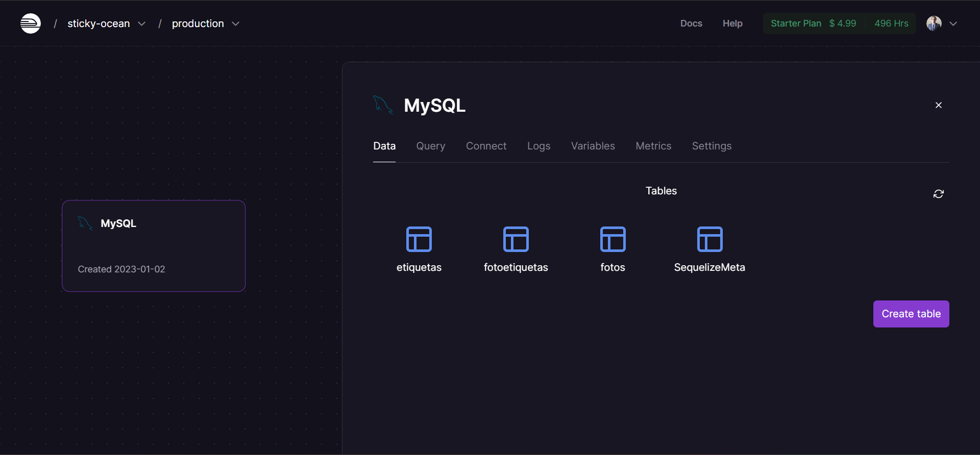Image resolution: width=980 pixels, height=455 pixels.
Task: Switch to the Query tab
Action: 431,146
